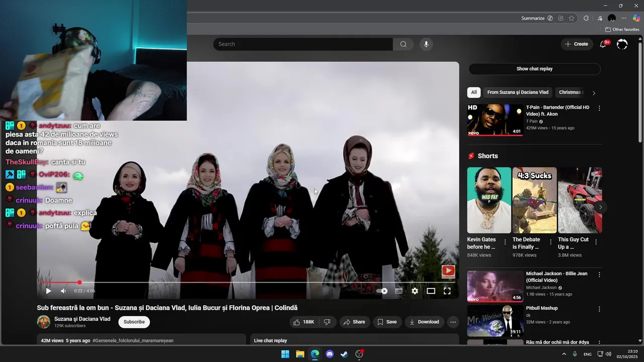Enter full screen mode
This screenshot has height=362, width=644.
[x=447, y=291]
